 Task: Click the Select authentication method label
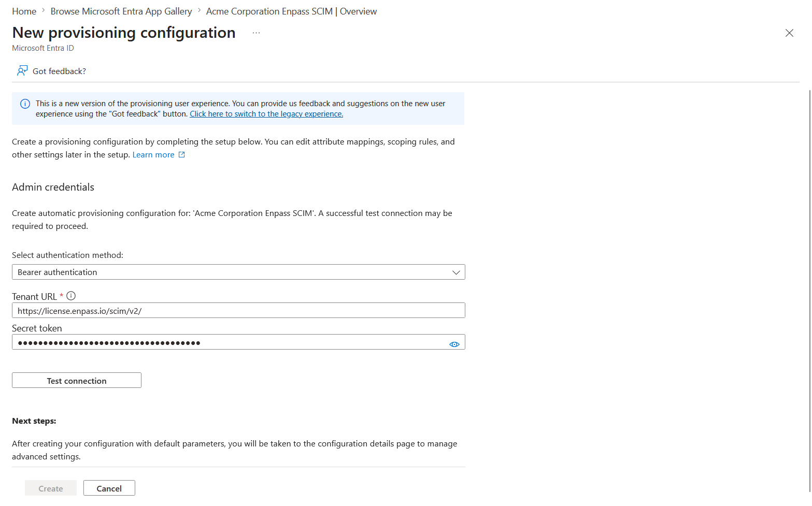click(68, 255)
